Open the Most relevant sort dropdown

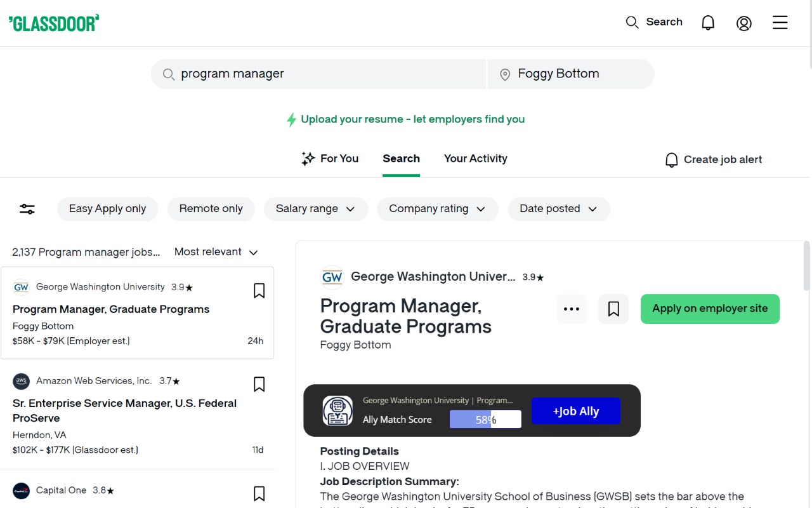[216, 252]
